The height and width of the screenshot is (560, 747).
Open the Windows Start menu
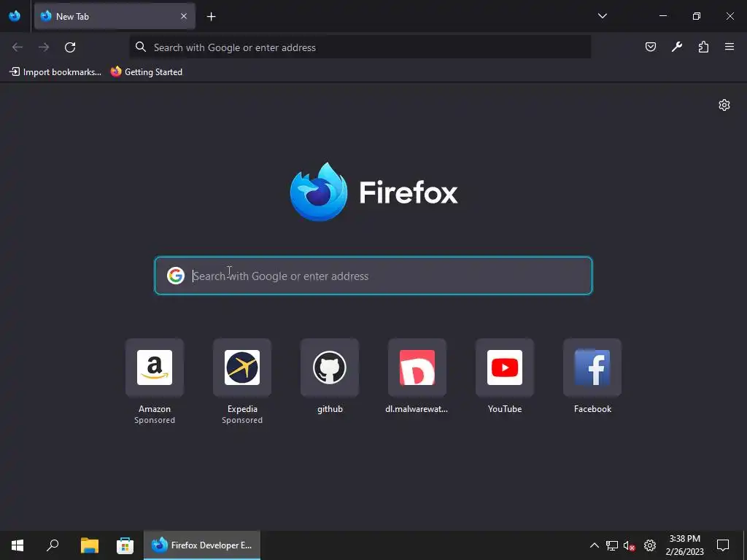(x=18, y=545)
